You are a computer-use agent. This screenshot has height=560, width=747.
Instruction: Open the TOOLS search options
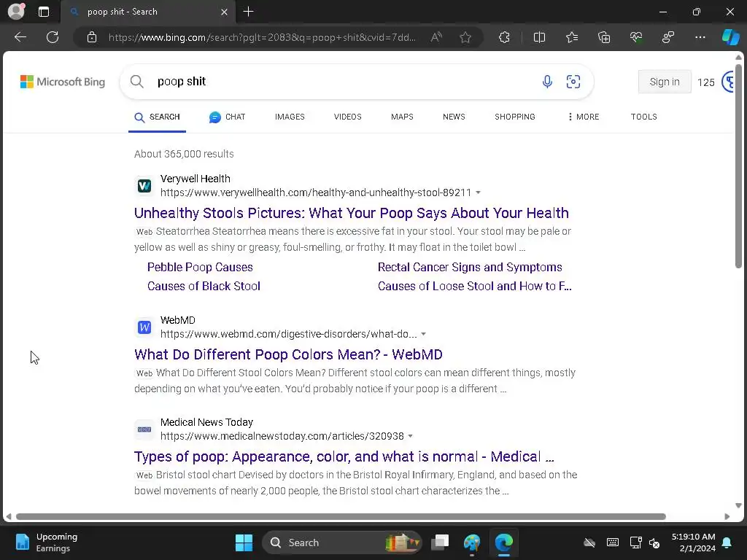tap(643, 117)
